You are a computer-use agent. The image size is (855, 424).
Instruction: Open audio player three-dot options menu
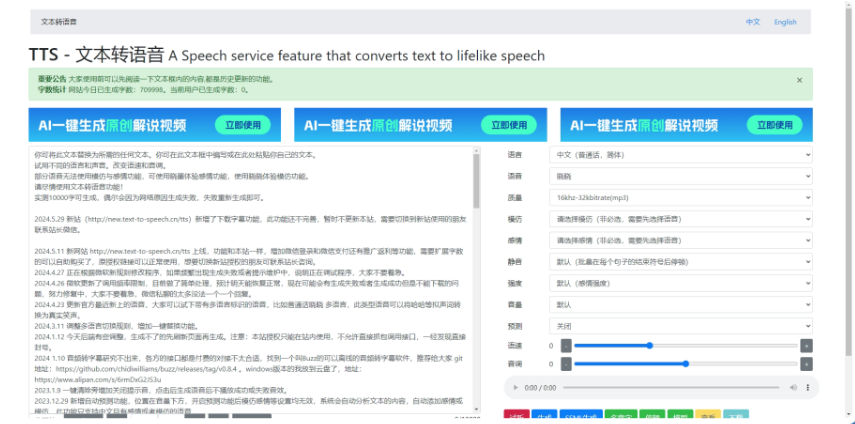tap(806, 387)
